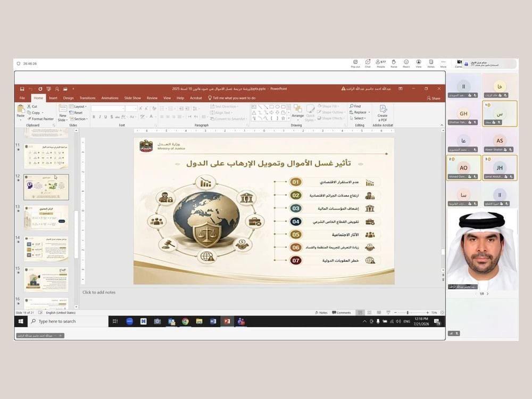Click Find in the Editing group

[355, 106]
